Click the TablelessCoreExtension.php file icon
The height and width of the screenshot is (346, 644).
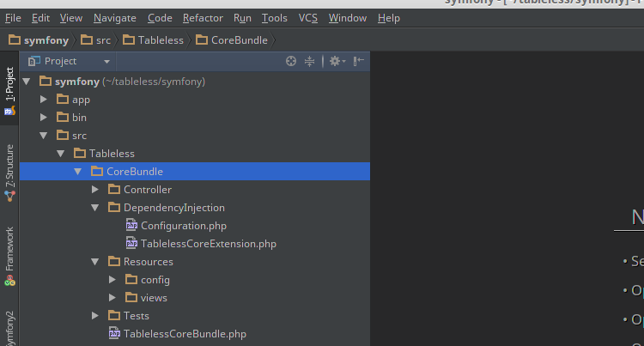(x=131, y=243)
